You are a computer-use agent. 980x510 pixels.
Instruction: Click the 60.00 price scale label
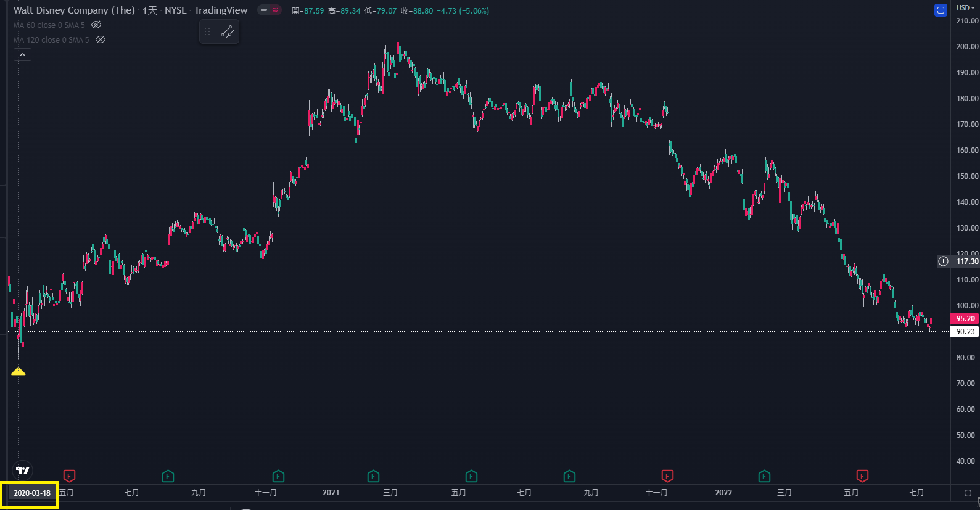(965, 409)
